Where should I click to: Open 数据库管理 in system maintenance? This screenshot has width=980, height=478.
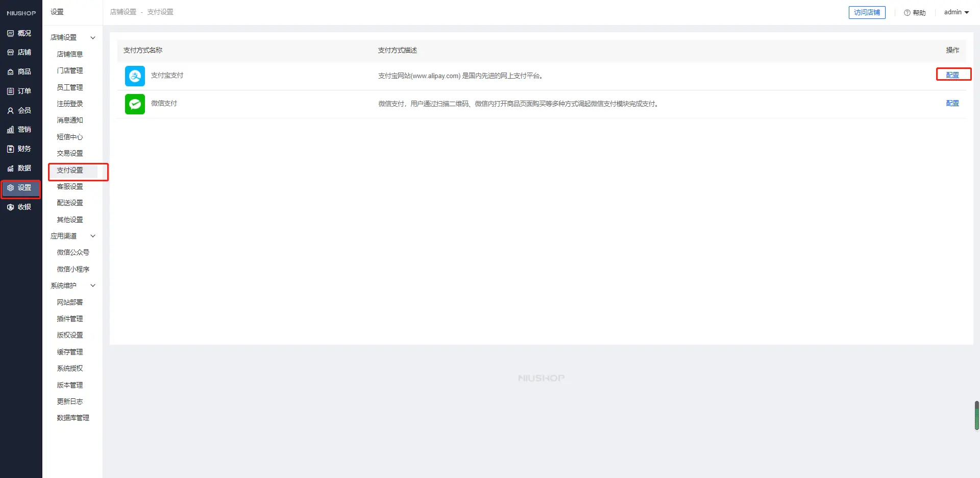[x=73, y=418]
